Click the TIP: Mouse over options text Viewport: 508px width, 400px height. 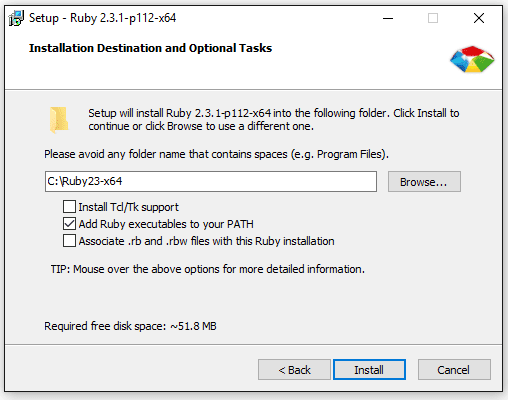[x=208, y=269]
